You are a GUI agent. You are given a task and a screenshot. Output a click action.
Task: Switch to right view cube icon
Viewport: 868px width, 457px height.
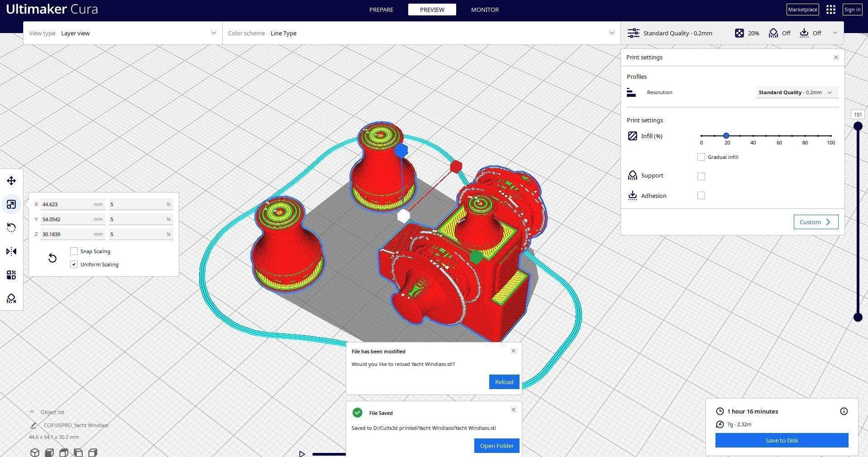tap(92, 452)
